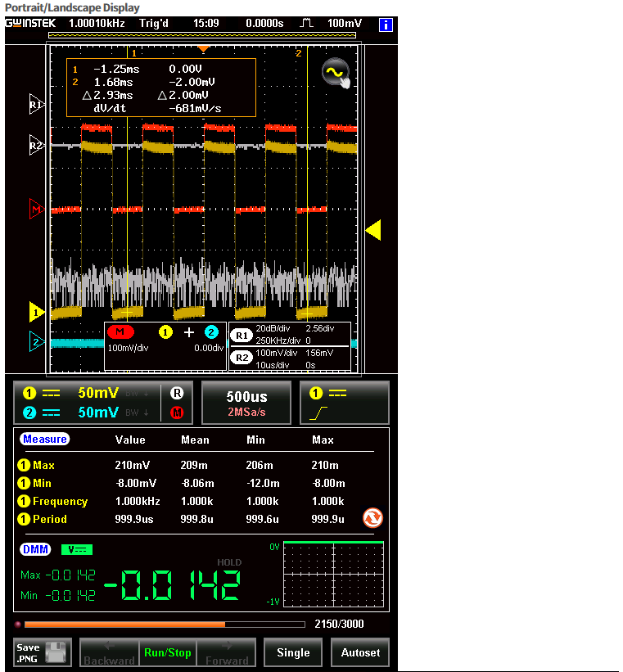Select the R2 reference marker arrow
This screenshot has height=672, width=623.
[x=36, y=145]
